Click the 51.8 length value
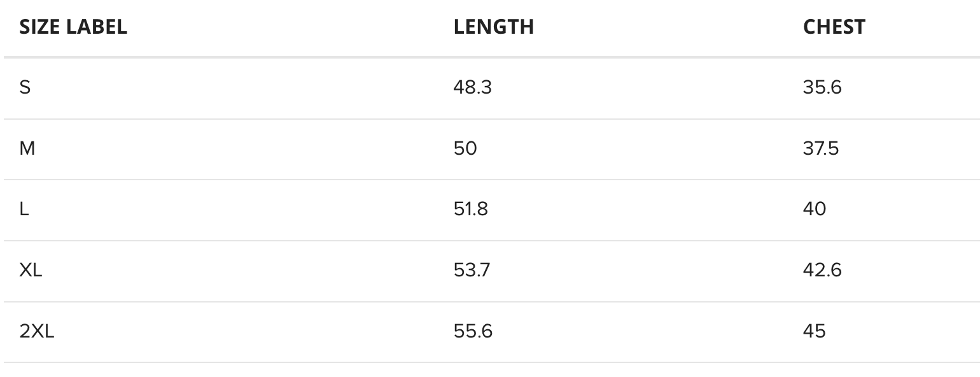 click(470, 209)
